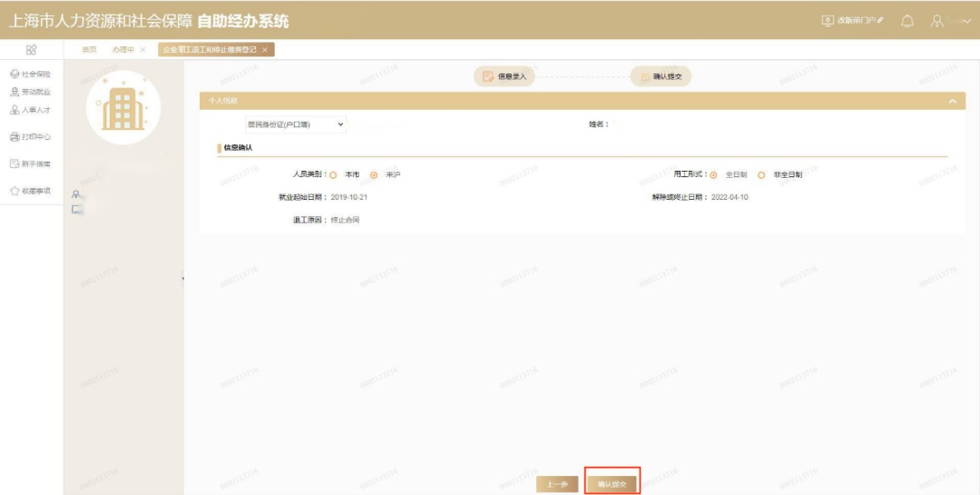
Task: Select the 来沪 radio button
Action: click(374, 175)
